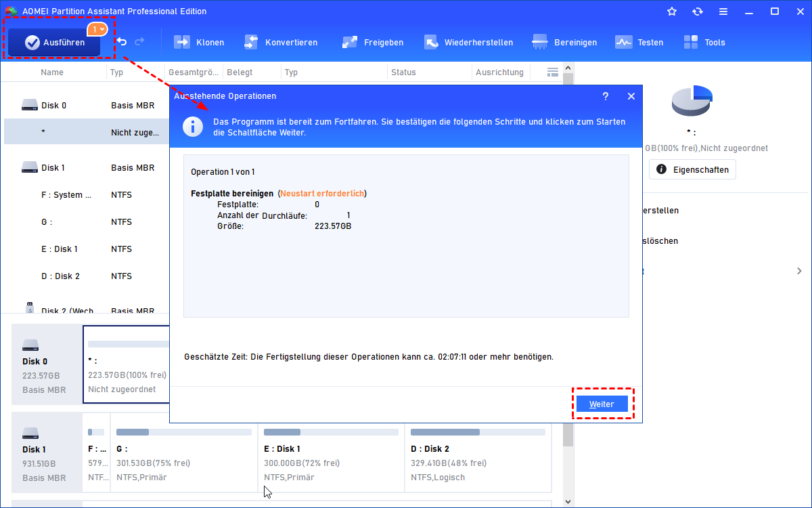Viewport: 812px width, 508px height.
Task: Open the hamburger menu in the title bar
Action: click(x=723, y=12)
